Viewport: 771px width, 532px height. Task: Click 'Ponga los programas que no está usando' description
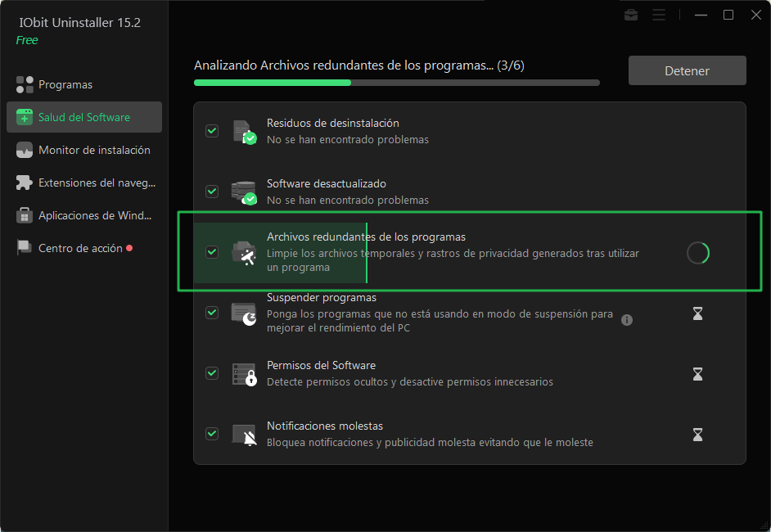(440, 321)
